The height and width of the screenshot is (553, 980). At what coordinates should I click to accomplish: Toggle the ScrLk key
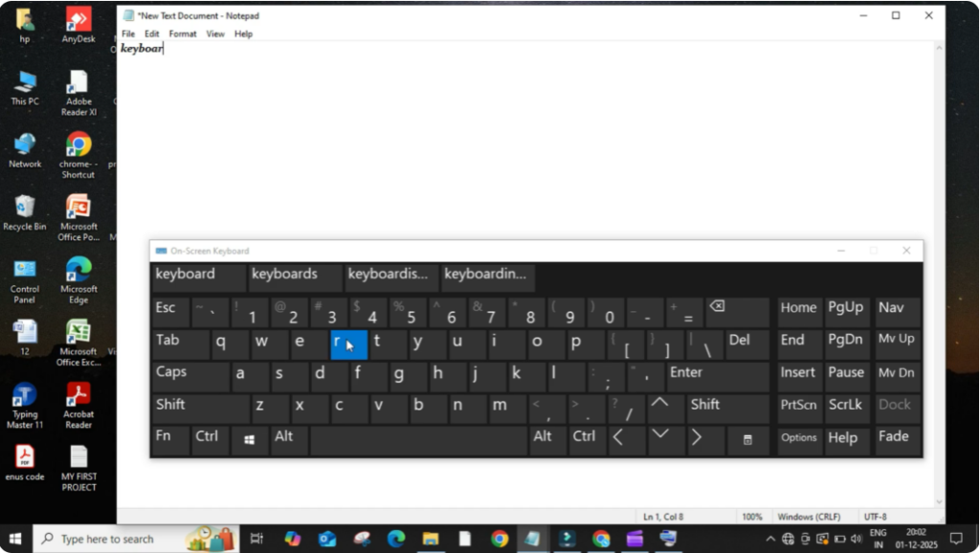847,406
